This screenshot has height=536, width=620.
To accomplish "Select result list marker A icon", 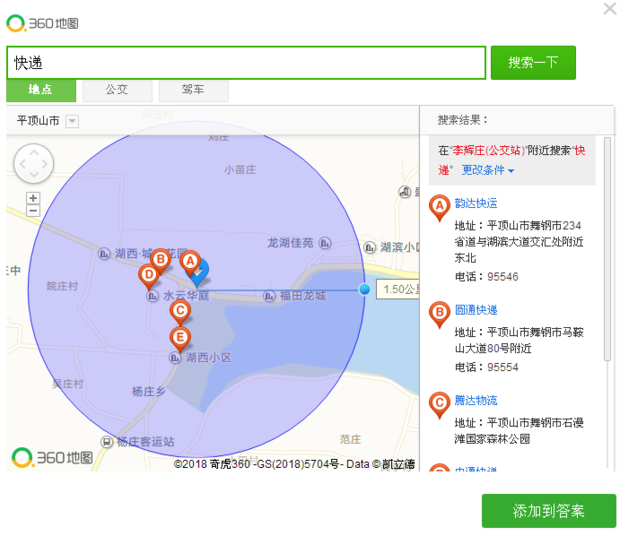I will pyautogui.click(x=439, y=208).
